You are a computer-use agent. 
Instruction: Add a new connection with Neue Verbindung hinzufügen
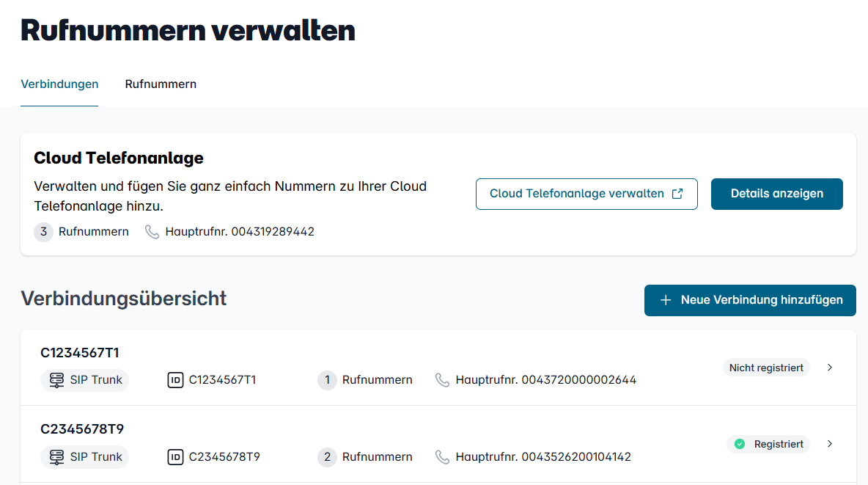[750, 300]
